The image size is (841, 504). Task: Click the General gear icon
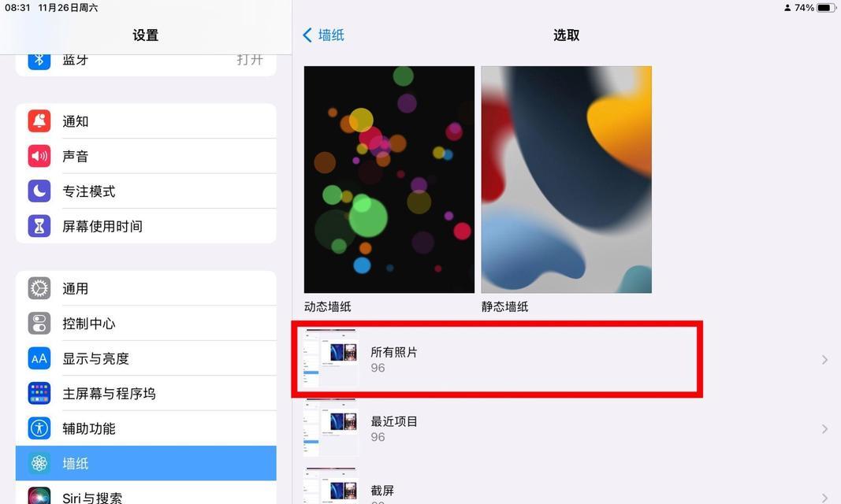(39, 288)
